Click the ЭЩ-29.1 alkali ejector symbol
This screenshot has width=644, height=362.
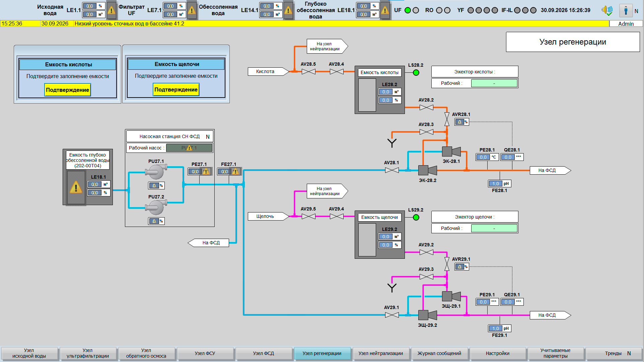tap(451, 296)
